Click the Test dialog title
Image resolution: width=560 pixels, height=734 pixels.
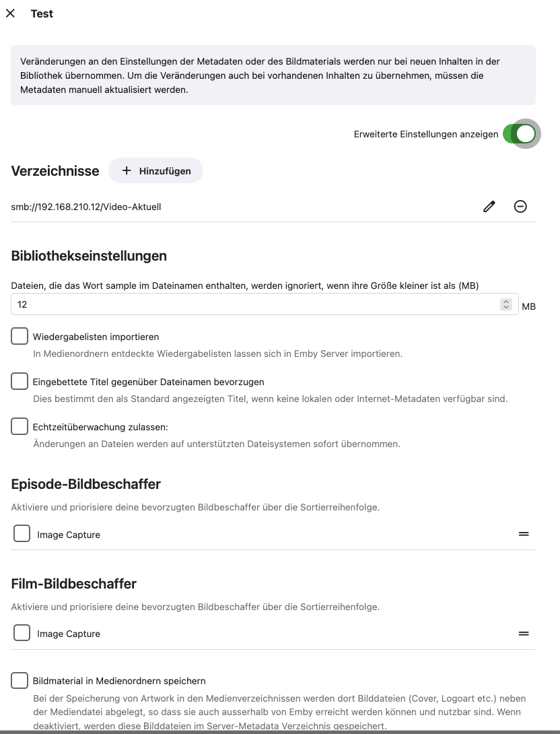(42, 13)
